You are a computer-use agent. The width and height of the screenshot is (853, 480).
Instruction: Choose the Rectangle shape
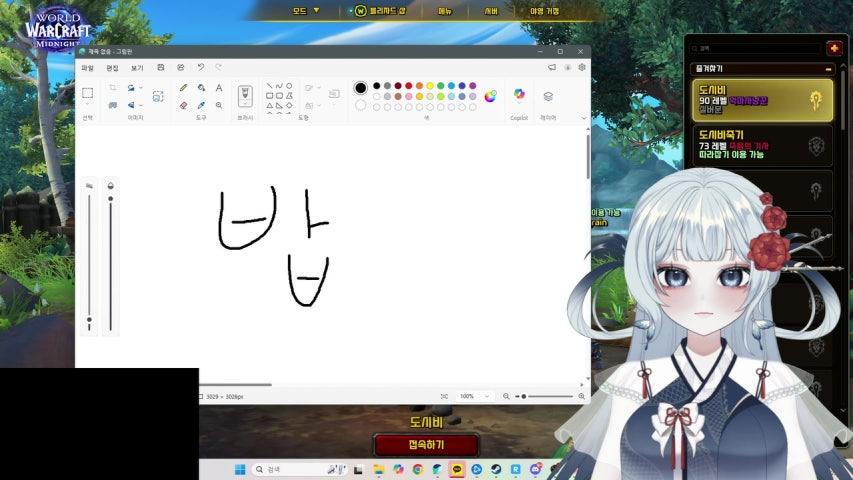coord(269,96)
